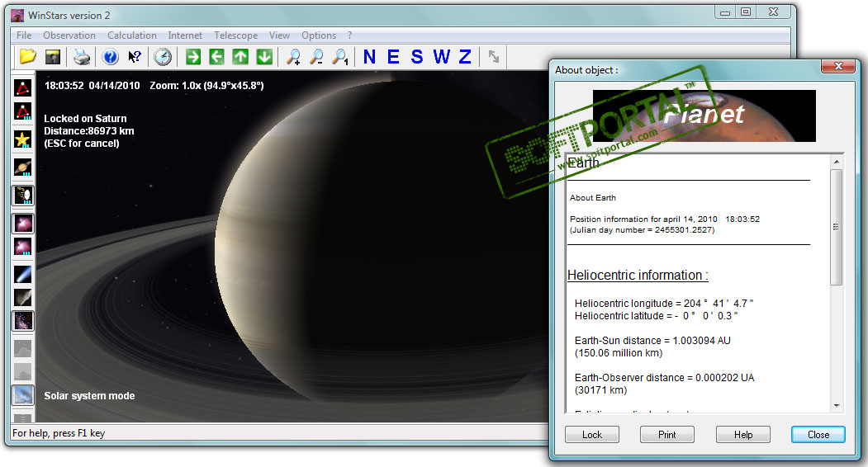Open the Observation menu
The width and height of the screenshot is (868, 467).
(69, 35)
